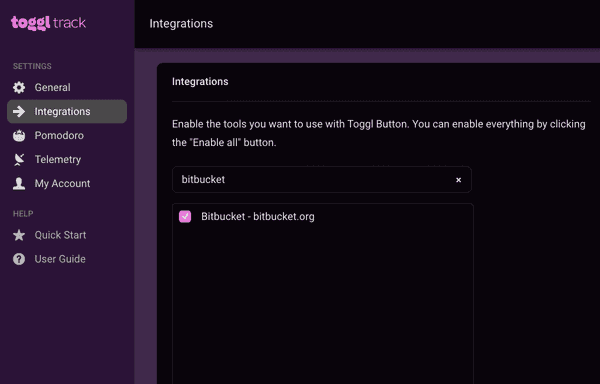
Task: Click the 'Bitbucket - bitbucket.org' label
Action: (x=258, y=216)
